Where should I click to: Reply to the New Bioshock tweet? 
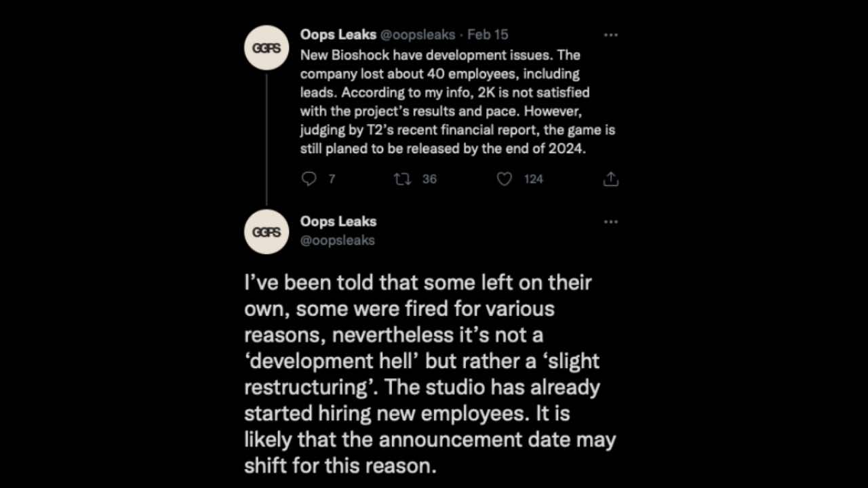tap(309, 179)
